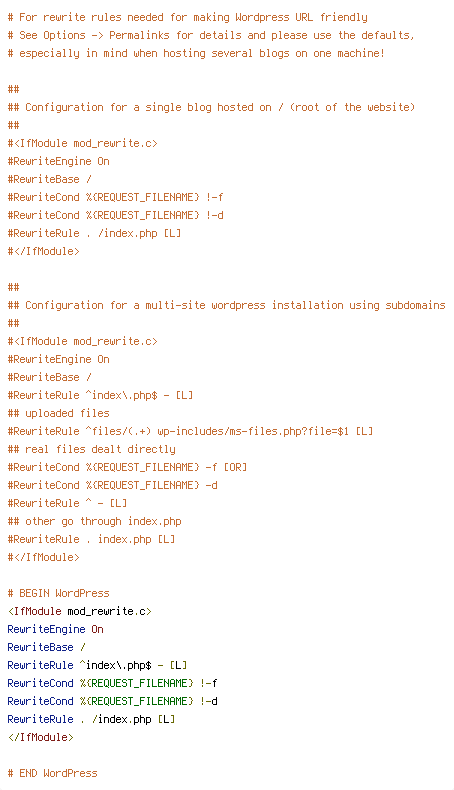Click the uncommented 'RewriteBase /' line
Image resolution: width=454 pixels, height=790 pixels.
pos(46,647)
